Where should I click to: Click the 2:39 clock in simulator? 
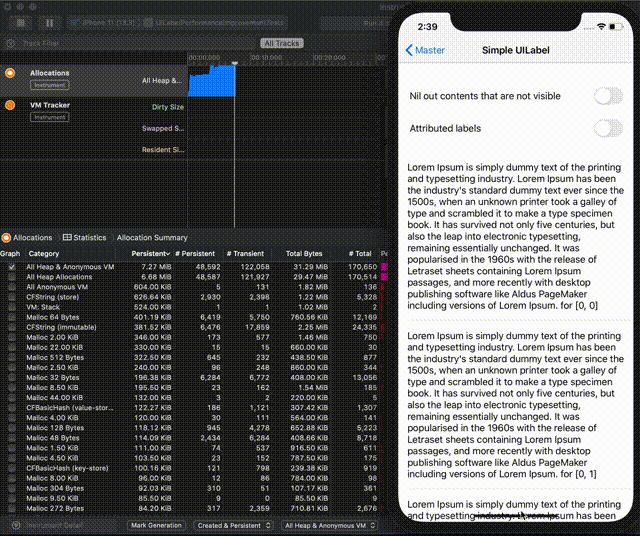[427, 27]
